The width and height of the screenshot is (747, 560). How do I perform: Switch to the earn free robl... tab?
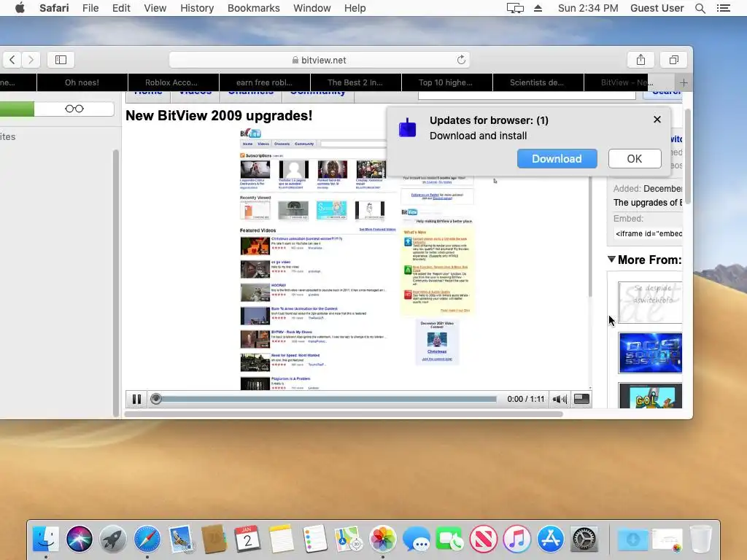(x=264, y=82)
